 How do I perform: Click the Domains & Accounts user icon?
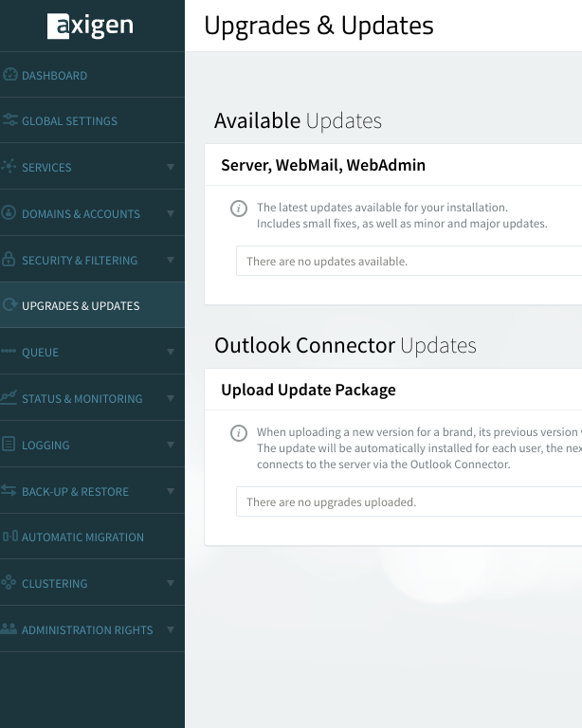9,212
